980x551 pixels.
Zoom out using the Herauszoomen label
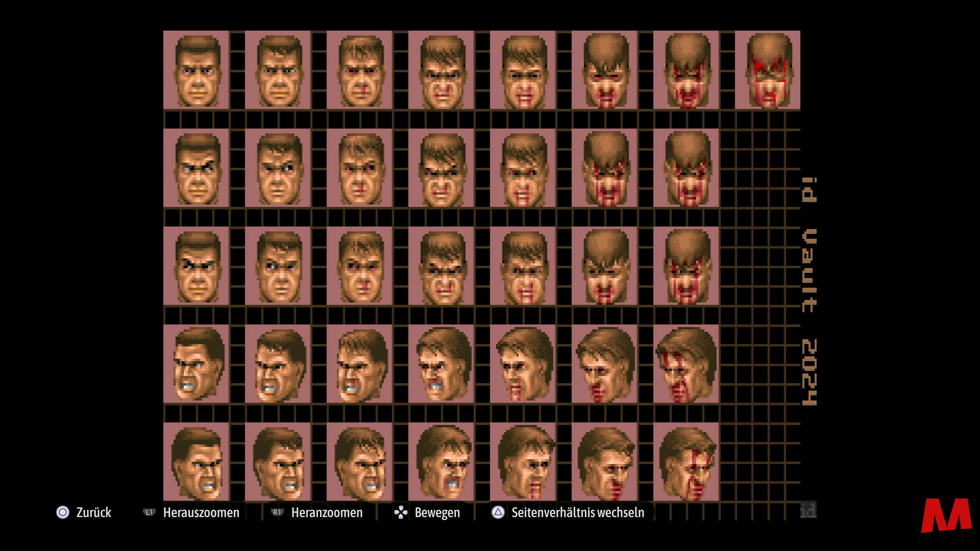201,512
